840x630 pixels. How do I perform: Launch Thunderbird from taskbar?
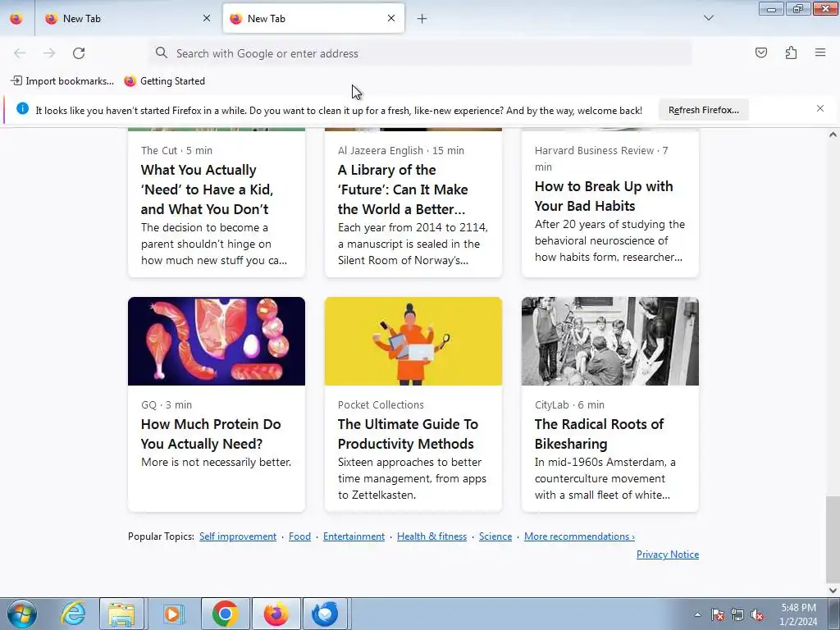click(x=325, y=614)
